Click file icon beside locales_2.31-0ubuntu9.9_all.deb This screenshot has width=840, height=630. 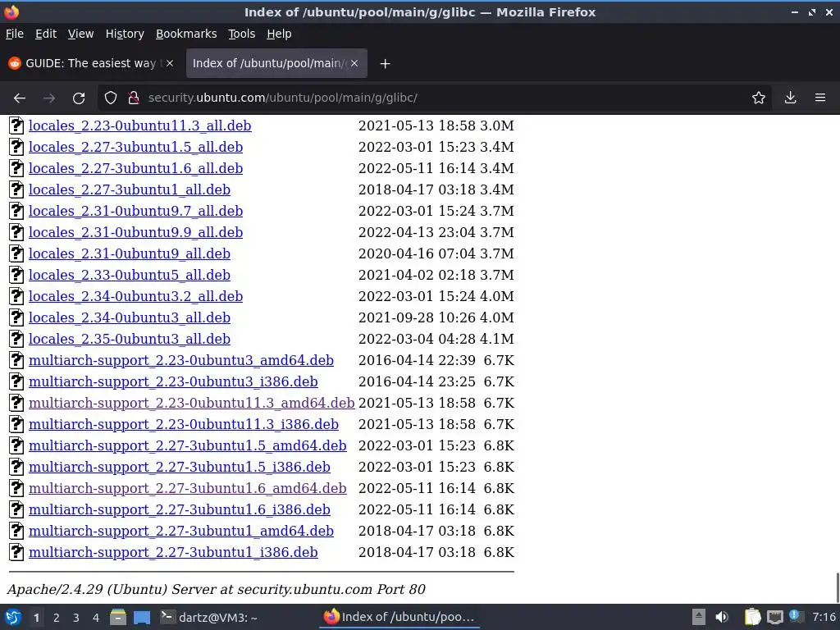(x=16, y=232)
